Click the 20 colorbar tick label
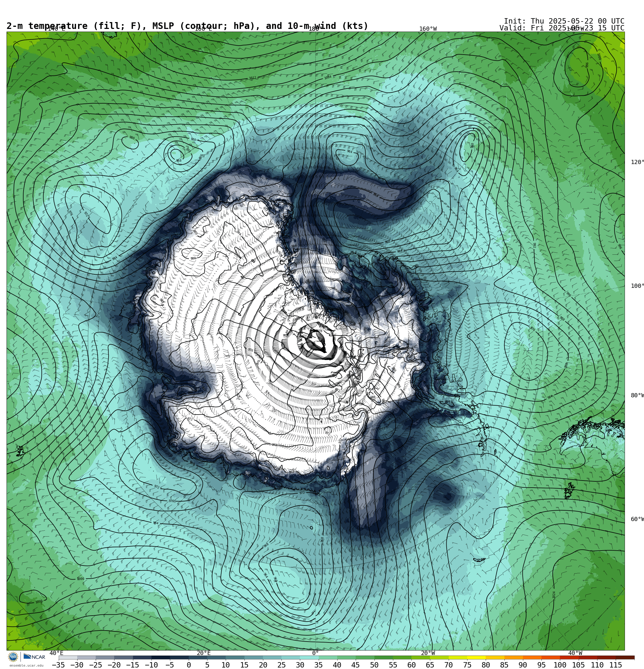The width and height of the screenshot is (644, 669). (263, 665)
